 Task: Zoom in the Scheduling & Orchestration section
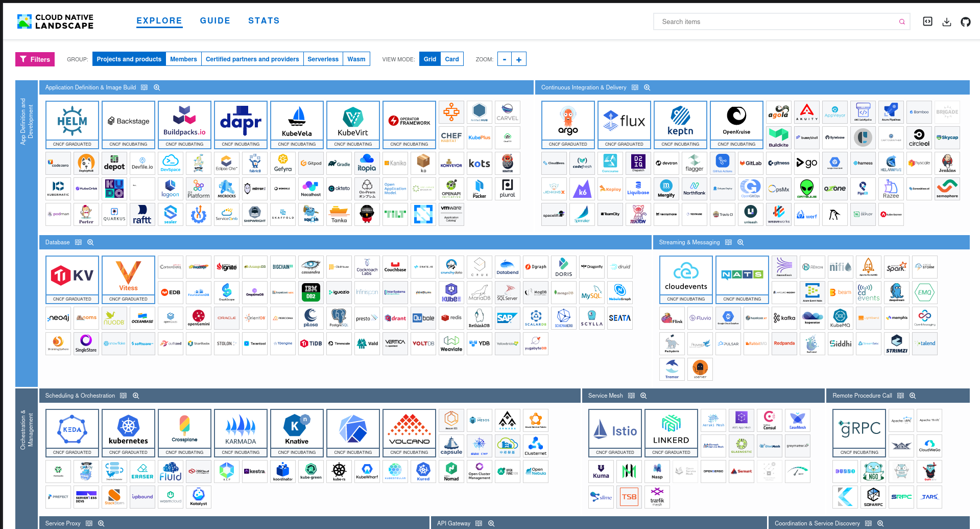click(x=136, y=396)
